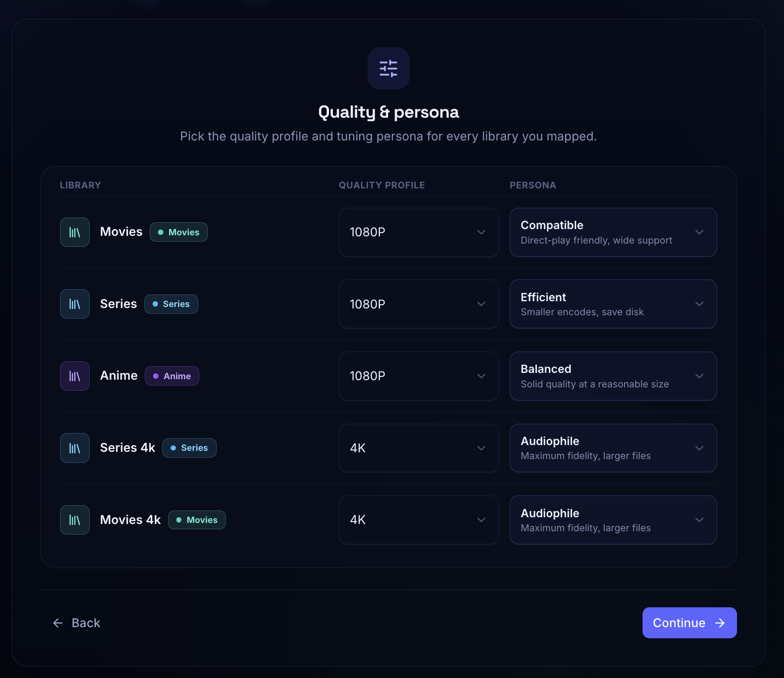
Task: Open the Movies quality profile dropdown
Action: point(419,232)
